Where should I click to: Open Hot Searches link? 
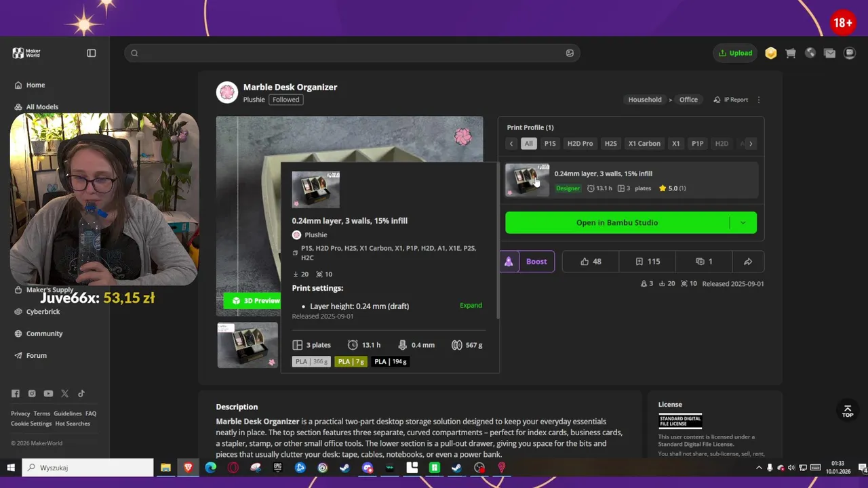pyautogui.click(x=73, y=424)
